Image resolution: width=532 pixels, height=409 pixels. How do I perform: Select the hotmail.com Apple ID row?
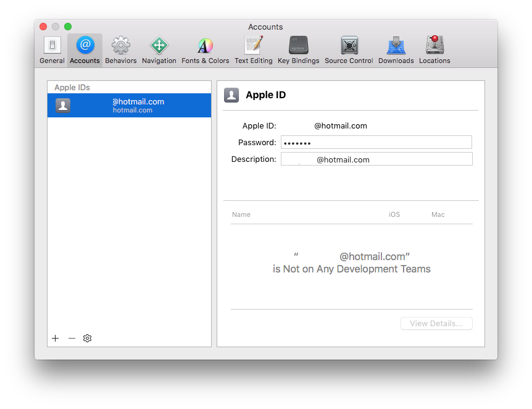(129, 106)
